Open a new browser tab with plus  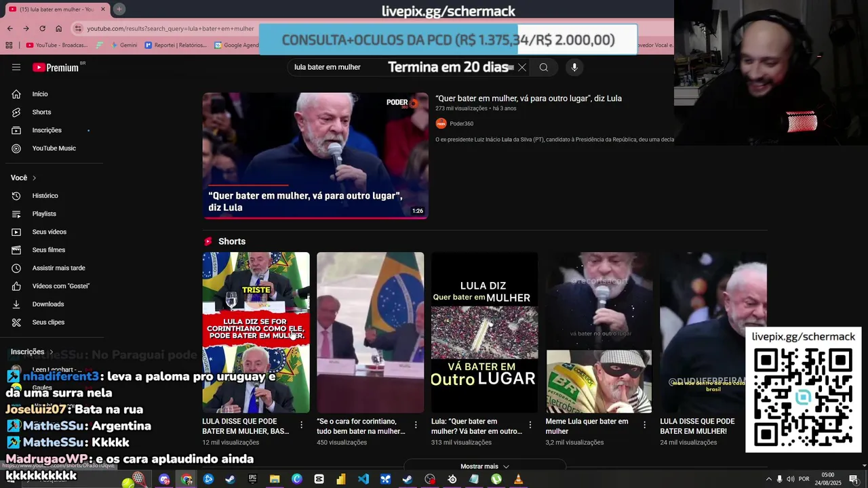119,9
